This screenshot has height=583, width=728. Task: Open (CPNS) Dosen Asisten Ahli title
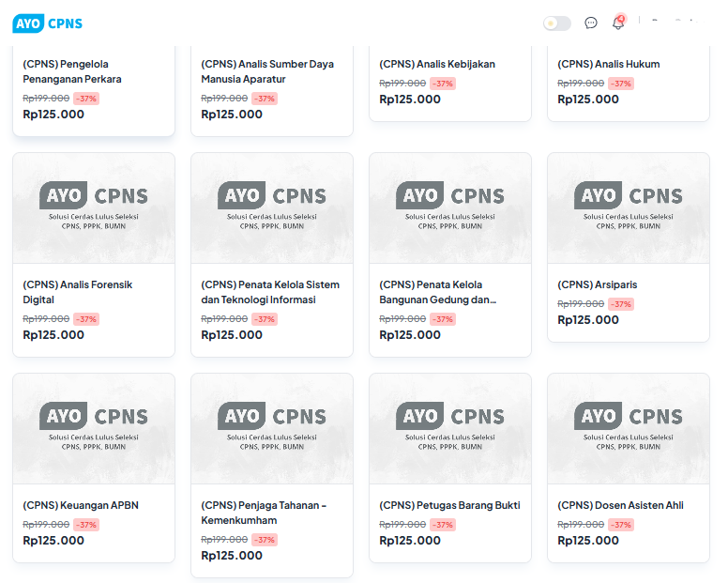pos(620,505)
